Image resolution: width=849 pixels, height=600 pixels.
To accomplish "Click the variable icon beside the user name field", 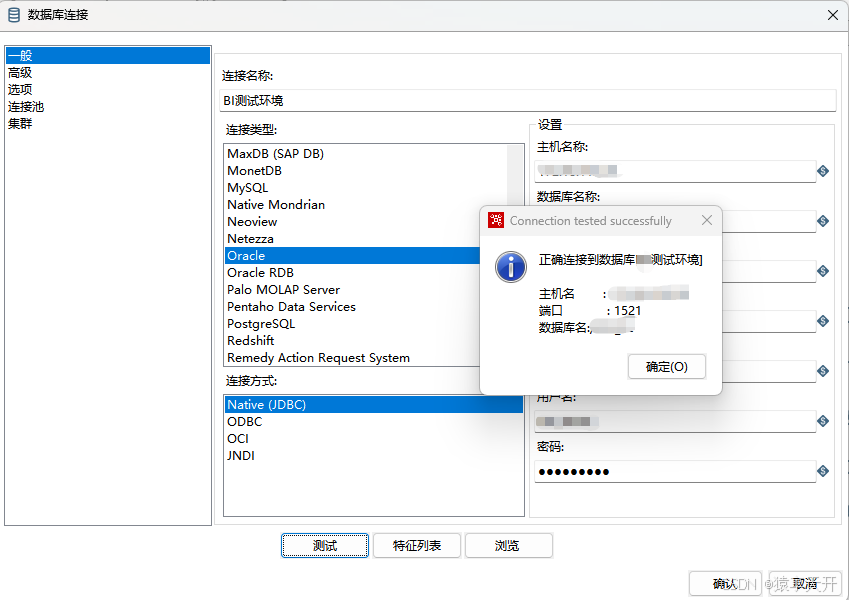I will pyautogui.click(x=823, y=421).
